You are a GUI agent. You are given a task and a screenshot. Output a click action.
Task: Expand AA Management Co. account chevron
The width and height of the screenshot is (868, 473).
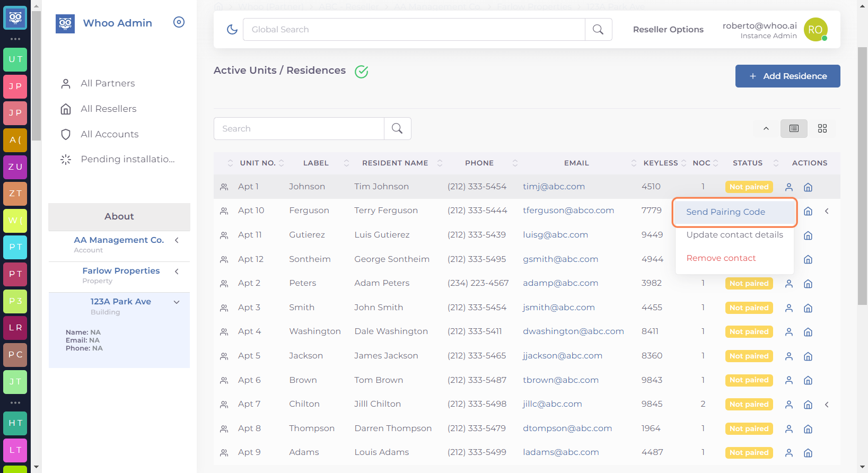177,240
